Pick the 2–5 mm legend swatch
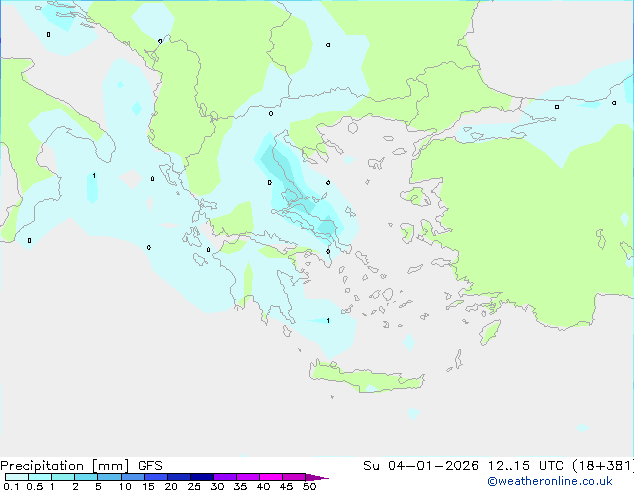This screenshot has height=490, width=634. 86,477
